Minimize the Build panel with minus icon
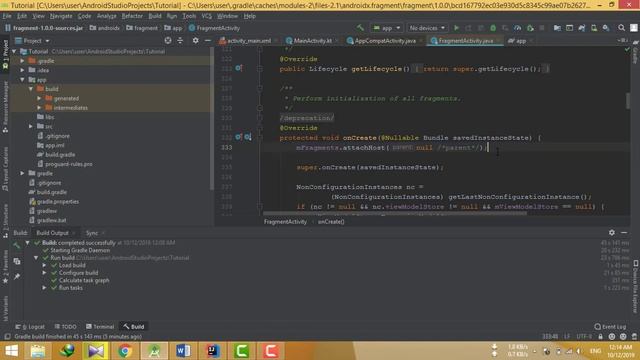The height and width of the screenshot is (360, 640). tap(624, 232)
